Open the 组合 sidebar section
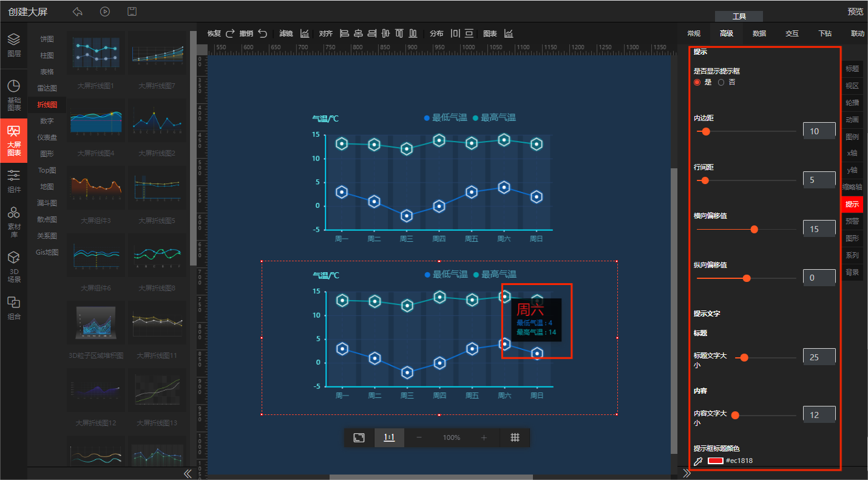This screenshot has width=868, height=480. [14, 308]
